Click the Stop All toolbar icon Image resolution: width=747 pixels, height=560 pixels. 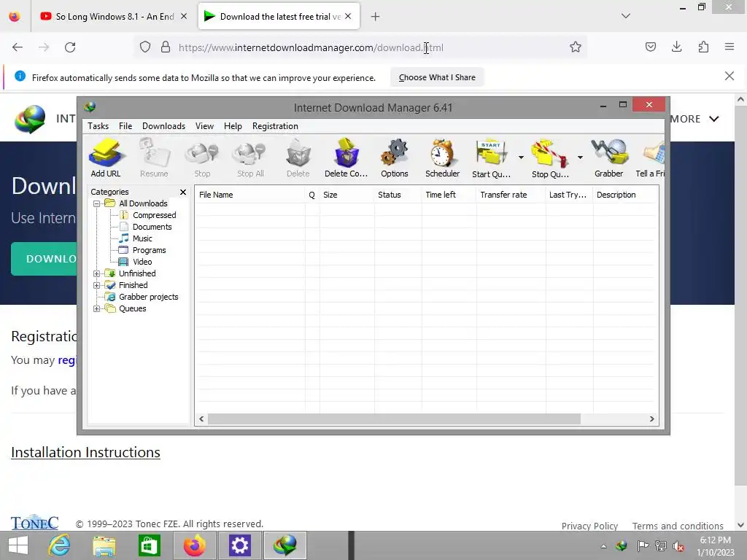[250, 158]
